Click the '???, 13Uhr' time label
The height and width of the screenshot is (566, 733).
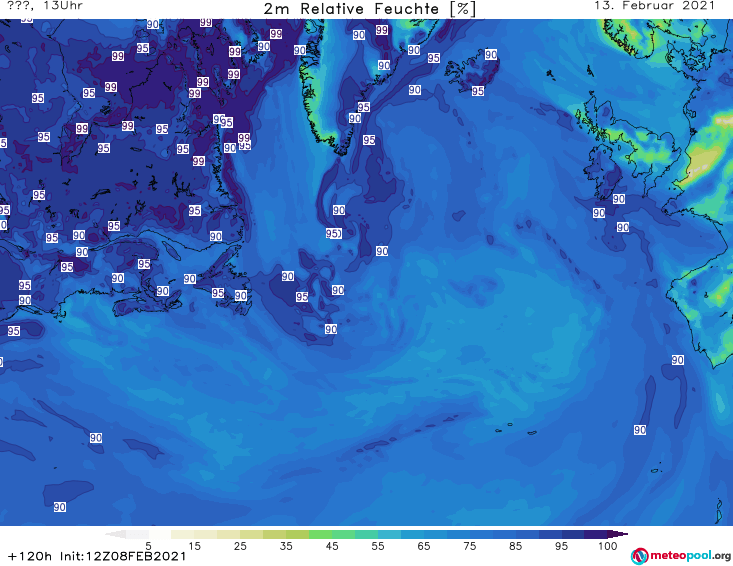(45, 6)
